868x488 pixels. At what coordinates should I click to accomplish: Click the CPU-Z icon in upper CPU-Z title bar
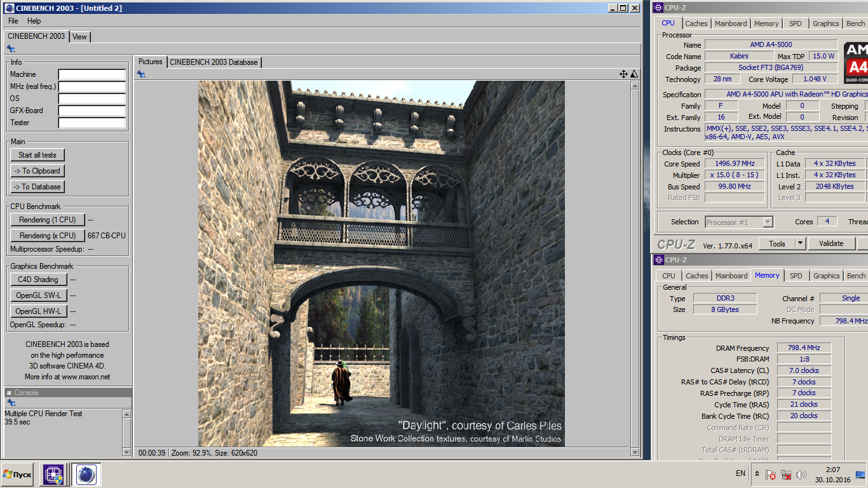[x=658, y=8]
